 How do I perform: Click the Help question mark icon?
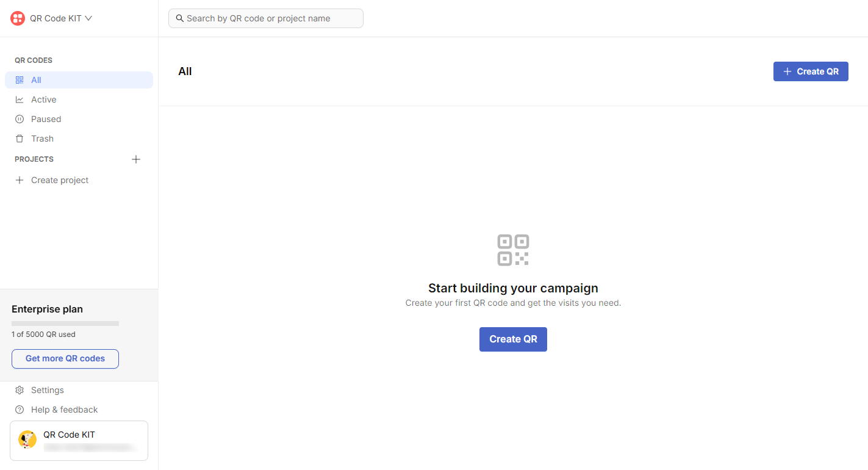point(20,410)
